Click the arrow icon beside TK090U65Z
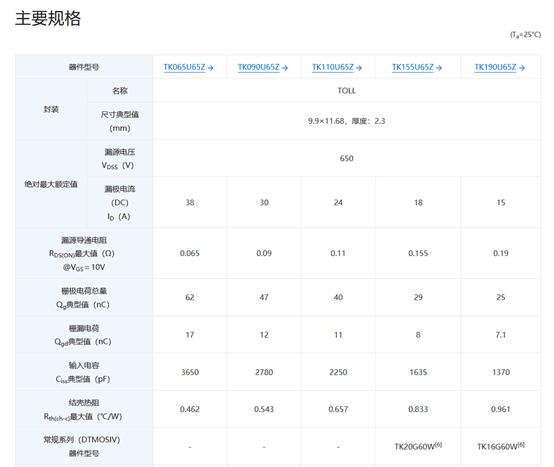Screen dimensions: 554x467 285,68
